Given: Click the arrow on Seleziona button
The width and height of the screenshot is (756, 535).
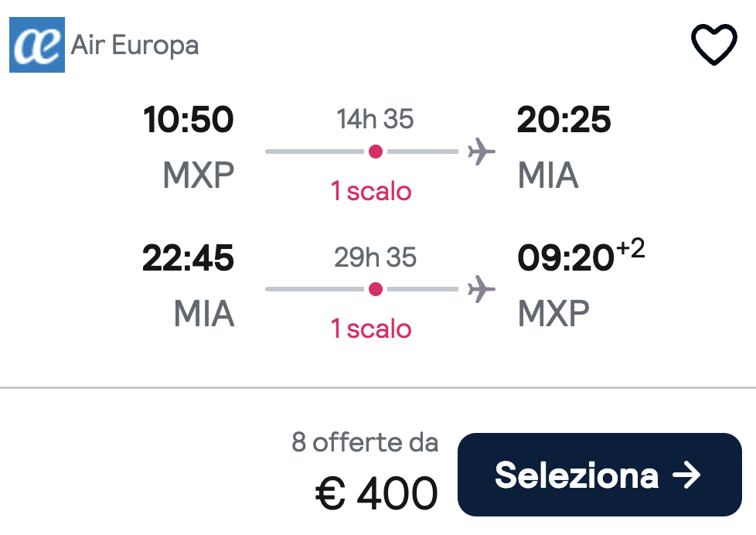Looking at the screenshot, I should click(686, 475).
